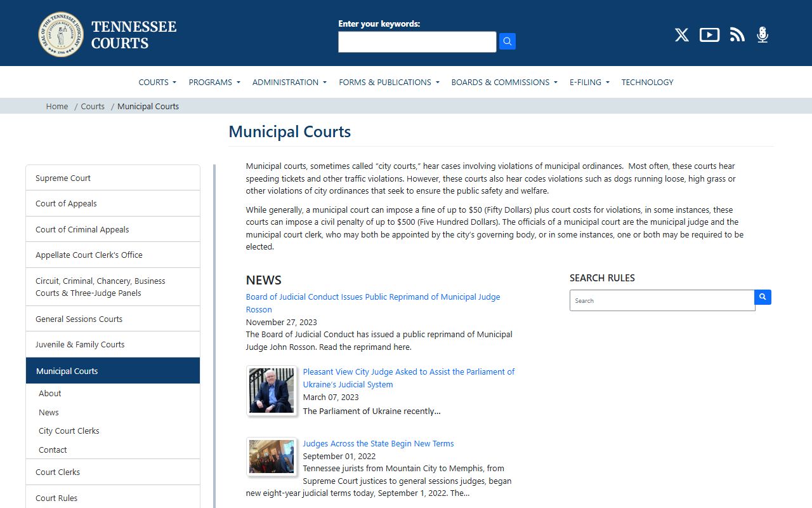The width and height of the screenshot is (812, 508).
Task: Click the 'November 27, 2023' news date
Action: point(282,322)
